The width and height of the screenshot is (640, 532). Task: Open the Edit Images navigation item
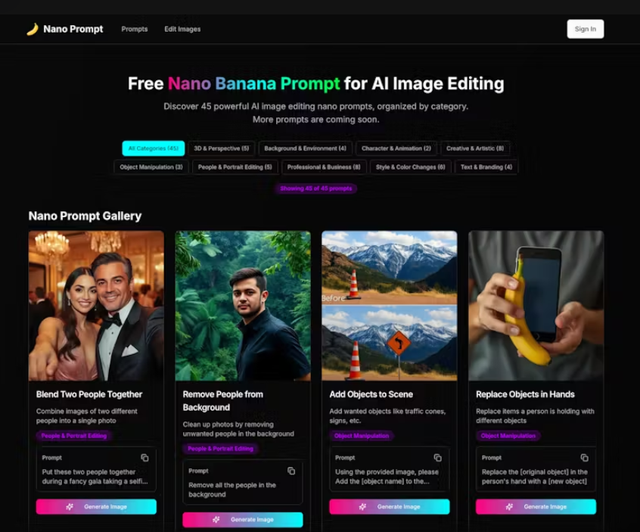point(182,29)
